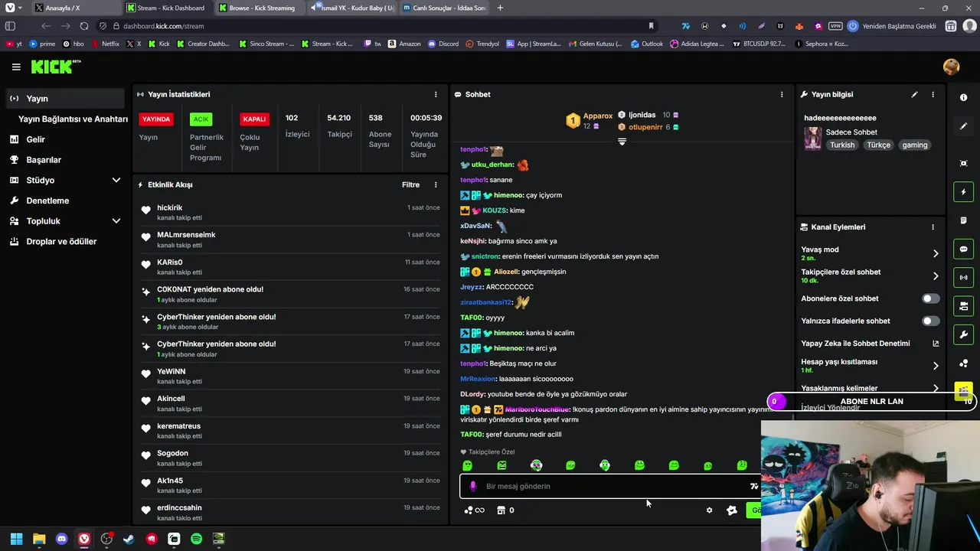The width and height of the screenshot is (980, 551).
Task: Click the YAYINDA status badge
Action: coord(156,119)
